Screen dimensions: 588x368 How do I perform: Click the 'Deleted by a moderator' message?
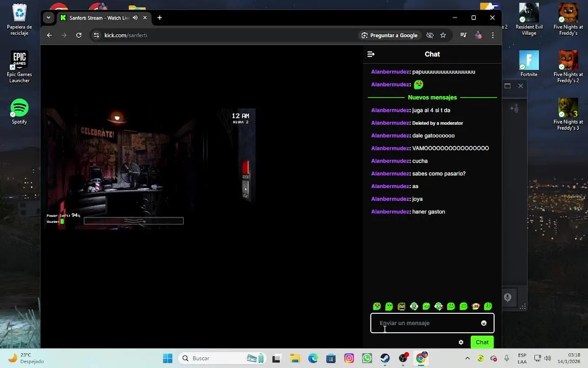tap(437, 123)
